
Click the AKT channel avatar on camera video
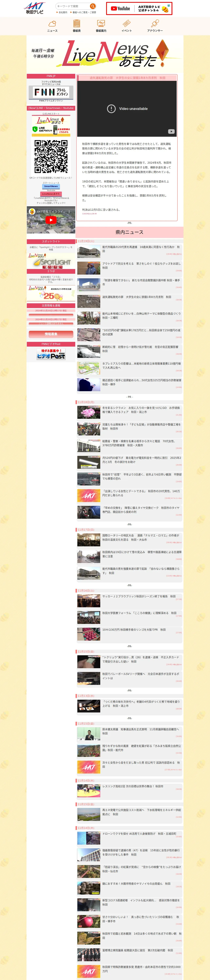coord(32,212)
